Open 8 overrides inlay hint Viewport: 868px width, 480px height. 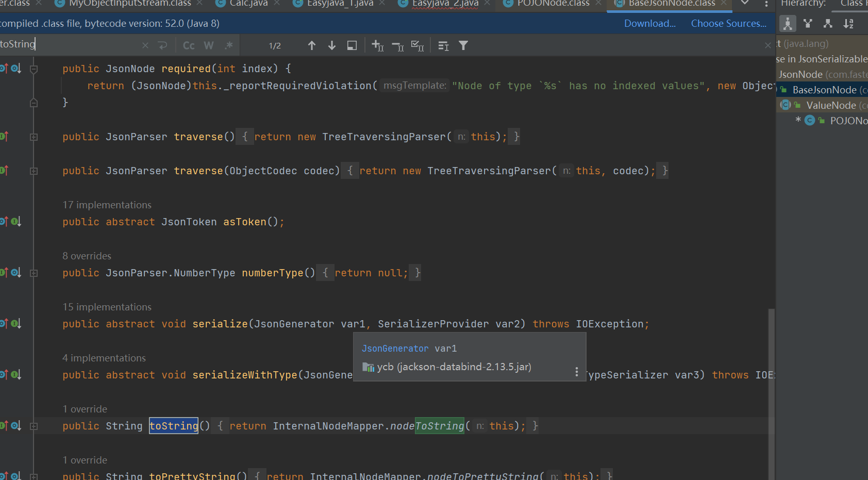tap(87, 256)
